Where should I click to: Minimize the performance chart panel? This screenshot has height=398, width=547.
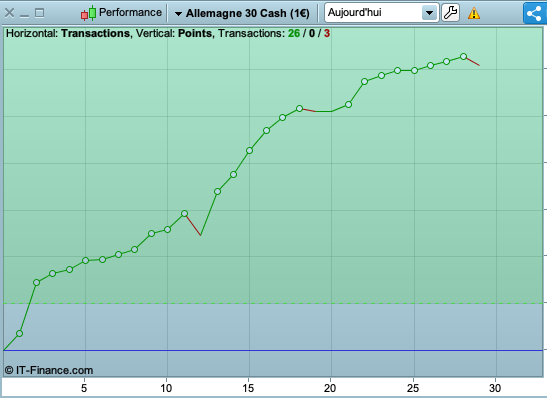24,16
